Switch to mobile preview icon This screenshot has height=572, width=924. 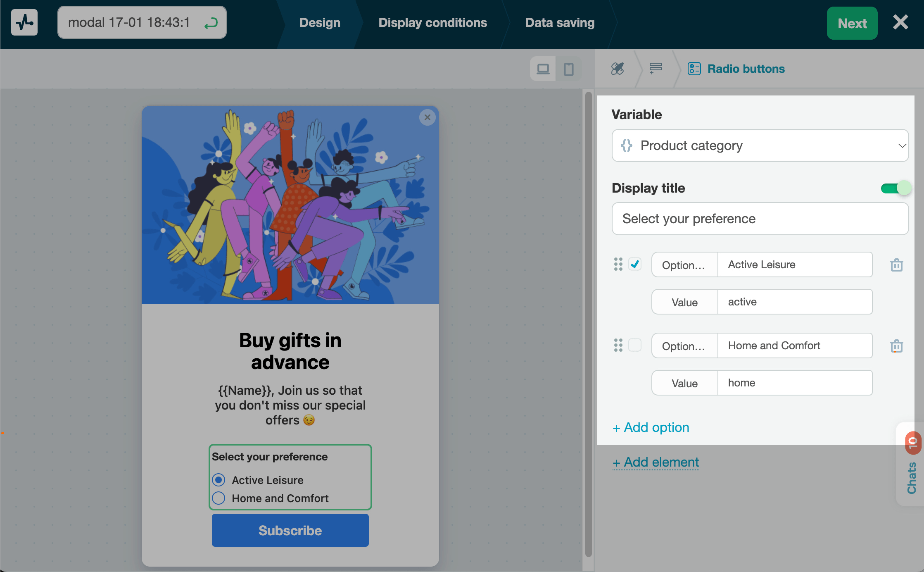569,69
